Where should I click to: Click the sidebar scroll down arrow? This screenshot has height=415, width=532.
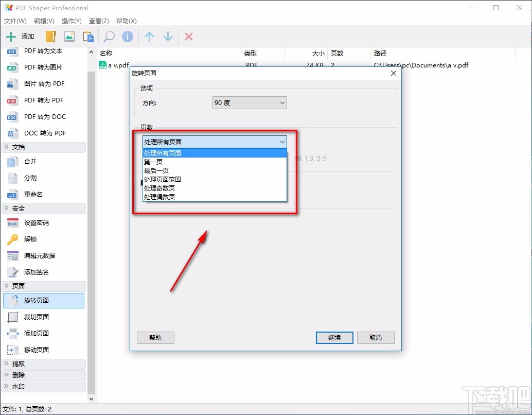(x=91, y=399)
